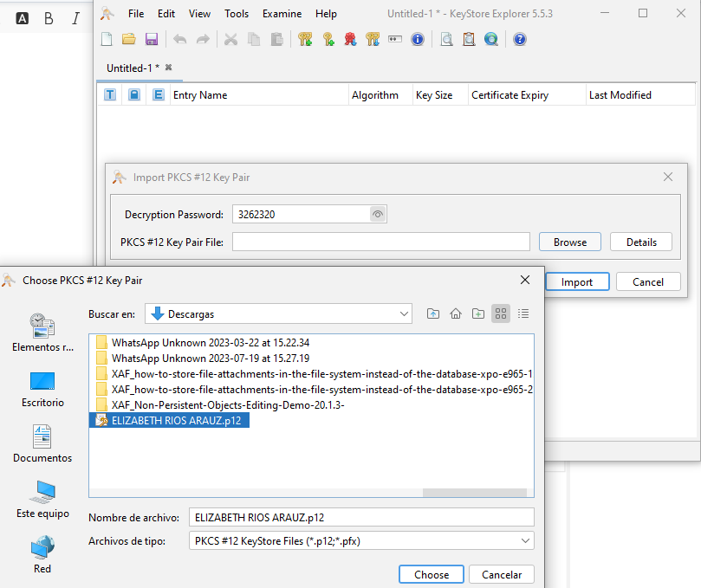Expand the Buscar en Descargas dropdown
The width and height of the screenshot is (701, 588).
[x=404, y=313]
